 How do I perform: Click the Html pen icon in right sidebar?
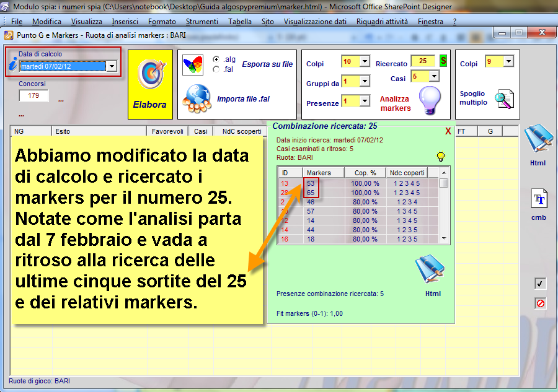click(538, 138)
